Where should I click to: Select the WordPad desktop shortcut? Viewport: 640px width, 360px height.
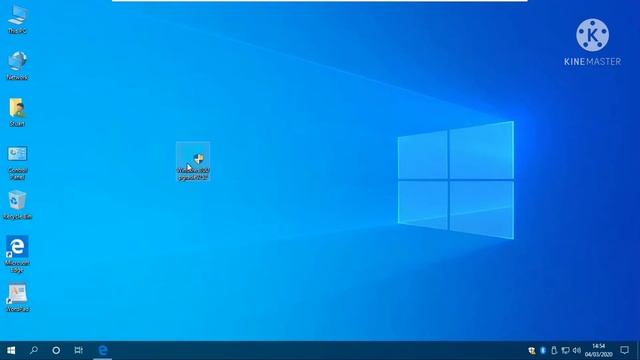[x=17, y=298]
